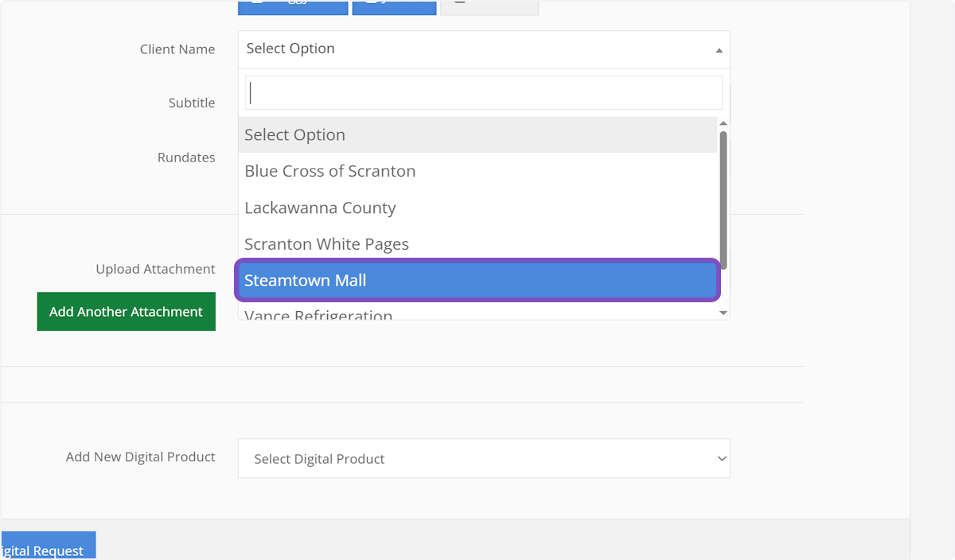
Task: Collapse the Client Name dropdown arrow
Action: (x=719, y=50)
